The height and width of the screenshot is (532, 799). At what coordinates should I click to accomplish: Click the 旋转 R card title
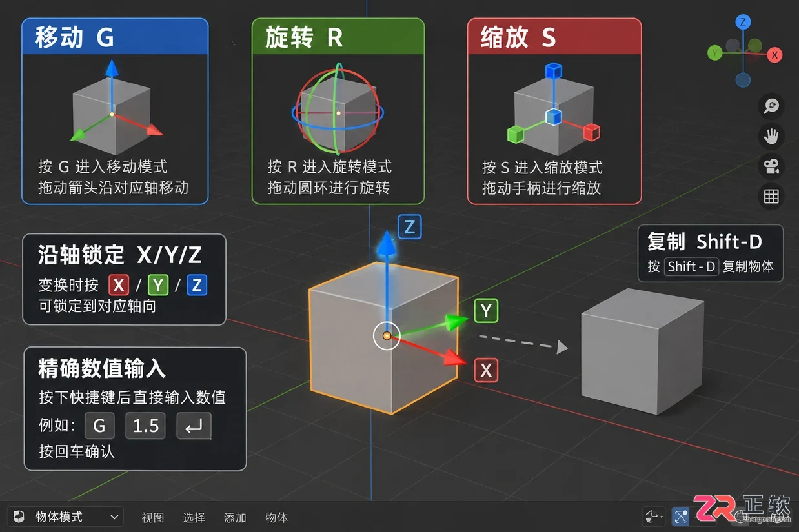304,37
